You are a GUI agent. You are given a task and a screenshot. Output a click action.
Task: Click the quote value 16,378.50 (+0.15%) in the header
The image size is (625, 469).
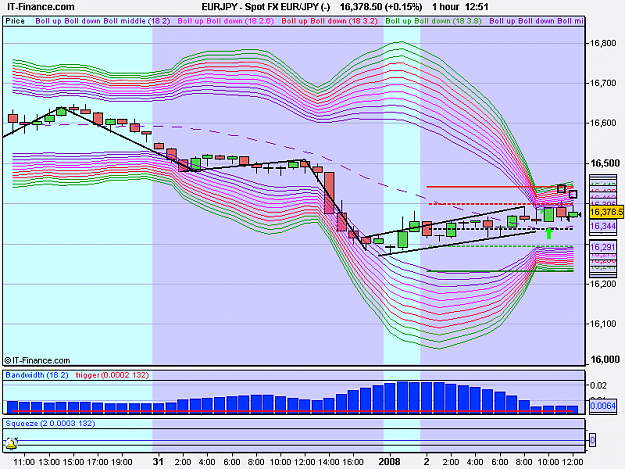pos(381,7)
